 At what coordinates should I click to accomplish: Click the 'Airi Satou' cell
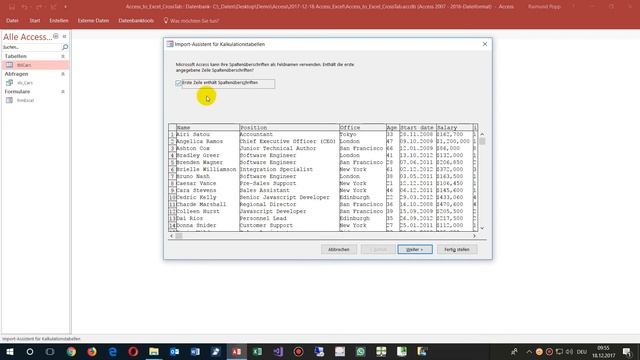click(207, 134)
